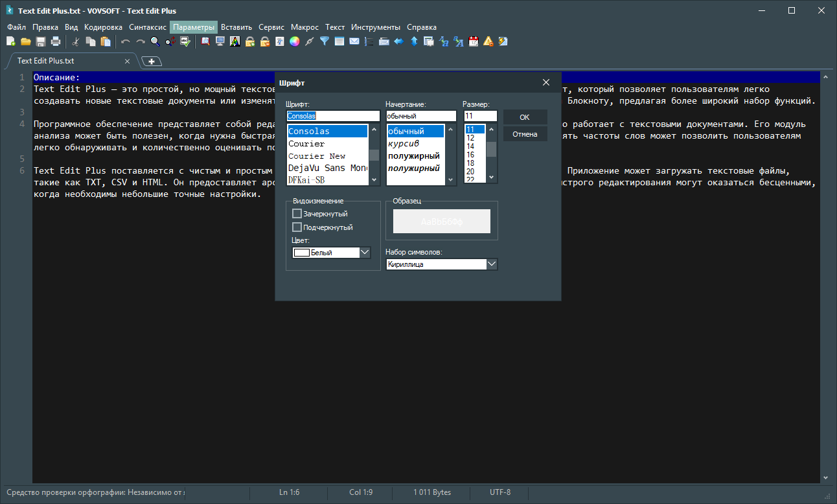
Task: Open the Макрос menu
Action: (304, 27)
